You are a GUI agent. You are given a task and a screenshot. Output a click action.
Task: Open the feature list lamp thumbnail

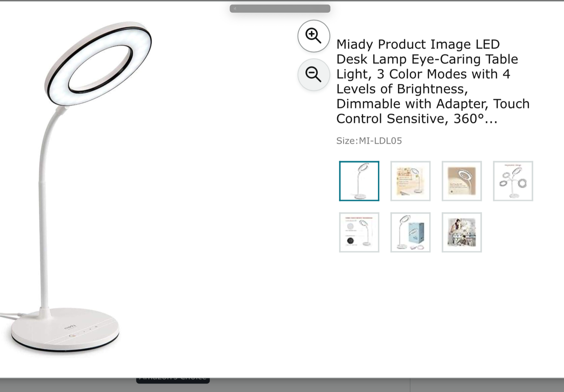410,181
